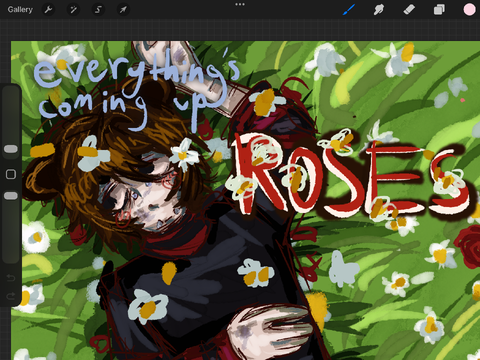The image size is (480, 360).
Task: Click the brush opacity slider handle
Action: pos(11,196)
